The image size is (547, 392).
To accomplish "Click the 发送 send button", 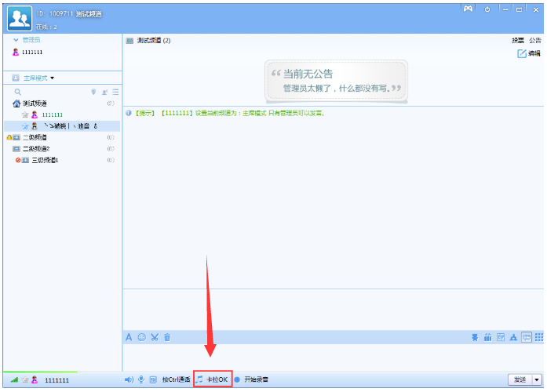I will click(519, 379).
